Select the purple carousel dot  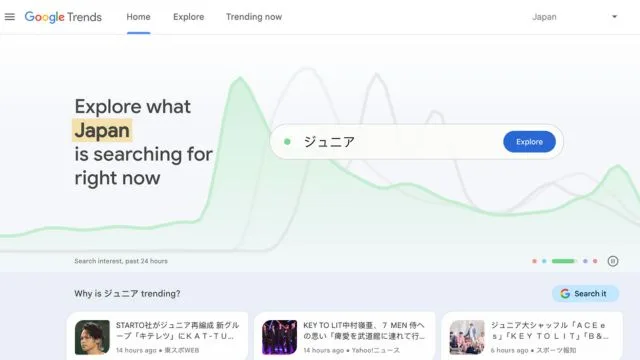tap(585, 261)
